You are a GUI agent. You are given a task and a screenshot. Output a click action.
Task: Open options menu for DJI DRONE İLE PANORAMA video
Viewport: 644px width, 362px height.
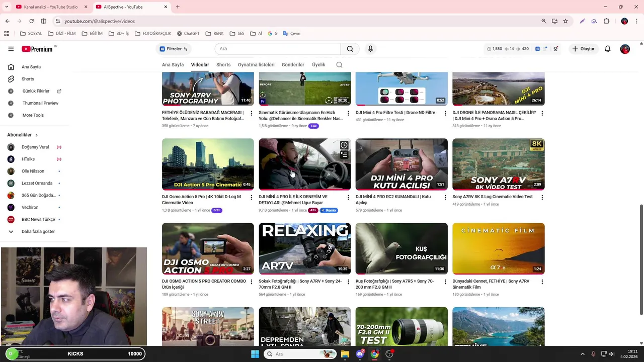pyautogui.click(x=542, y=113)
